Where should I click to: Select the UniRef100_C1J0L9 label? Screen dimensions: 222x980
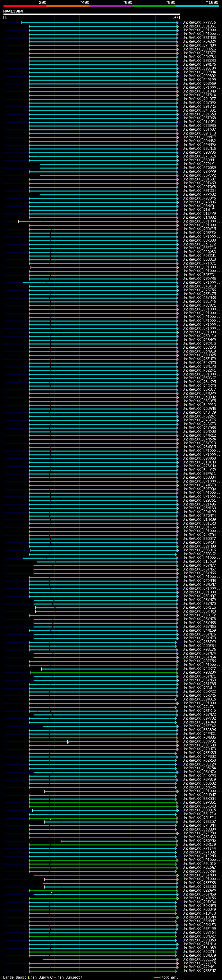(x=199, y=562)
